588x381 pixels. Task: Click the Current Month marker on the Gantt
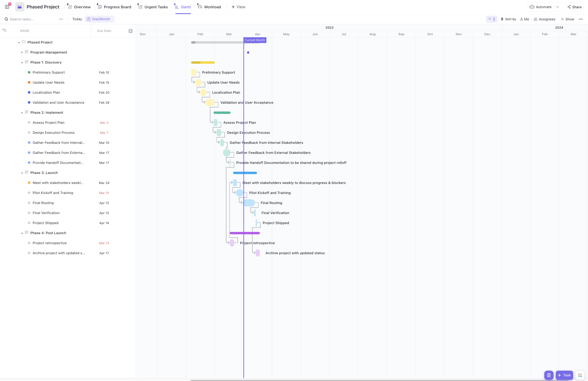(x=255, y=40)
